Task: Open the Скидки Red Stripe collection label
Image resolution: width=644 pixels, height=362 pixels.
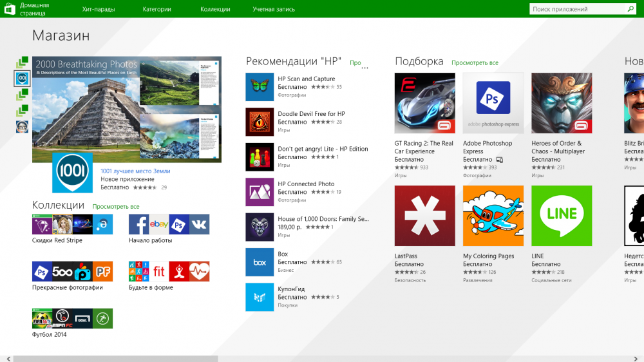Action: tap(57, 240)
